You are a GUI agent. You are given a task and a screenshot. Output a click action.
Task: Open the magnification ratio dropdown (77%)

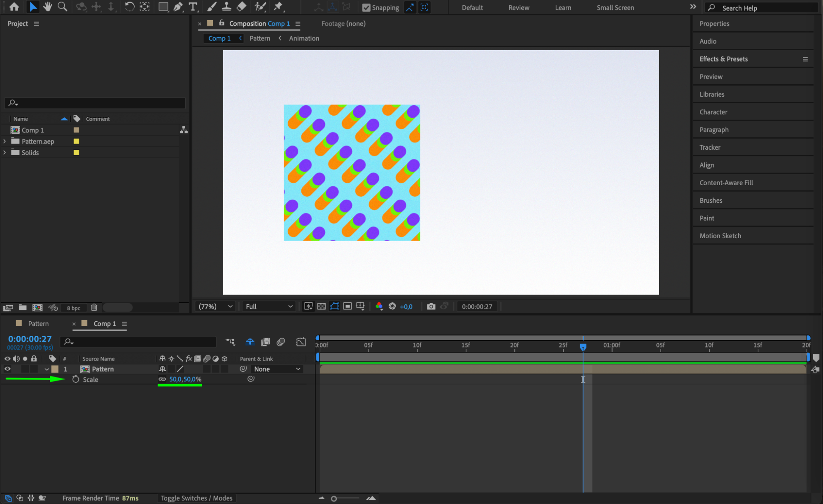point(215,307)
